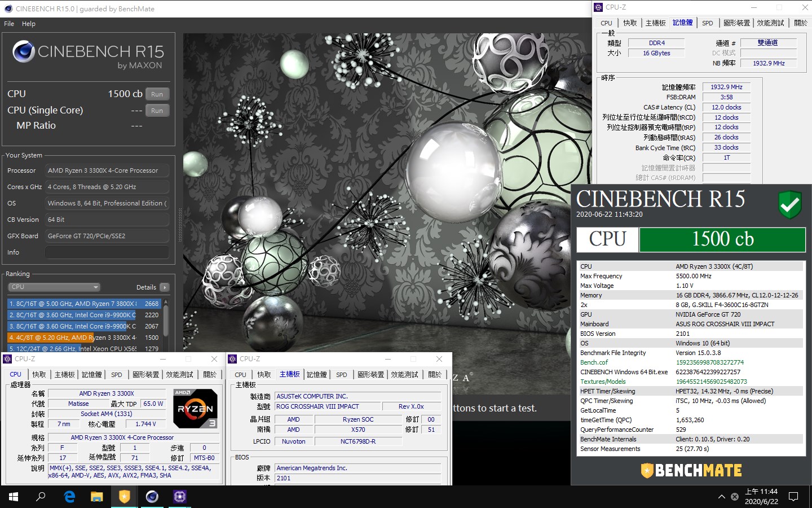Screen dimensions: 812x508
Task: Launch Microsoft Edge from the taskbar
Action: [x=69, y=497]
